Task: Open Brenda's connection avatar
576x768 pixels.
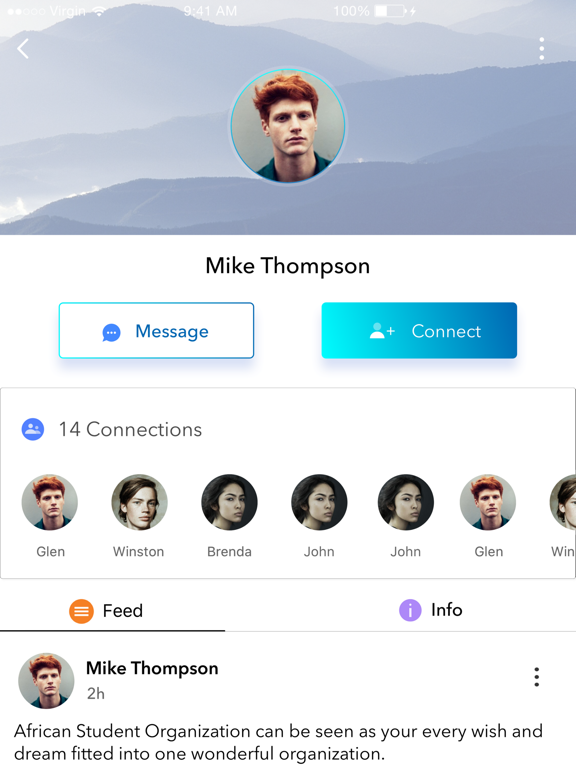Action: (229, 502)
